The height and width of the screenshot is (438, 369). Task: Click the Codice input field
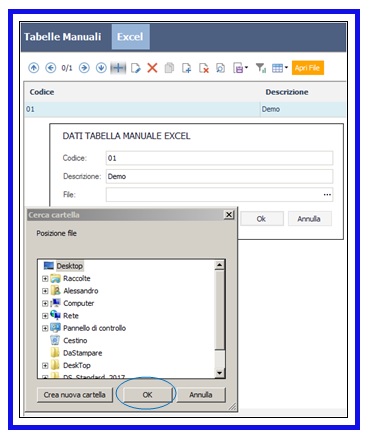click(x=219, y=158)
